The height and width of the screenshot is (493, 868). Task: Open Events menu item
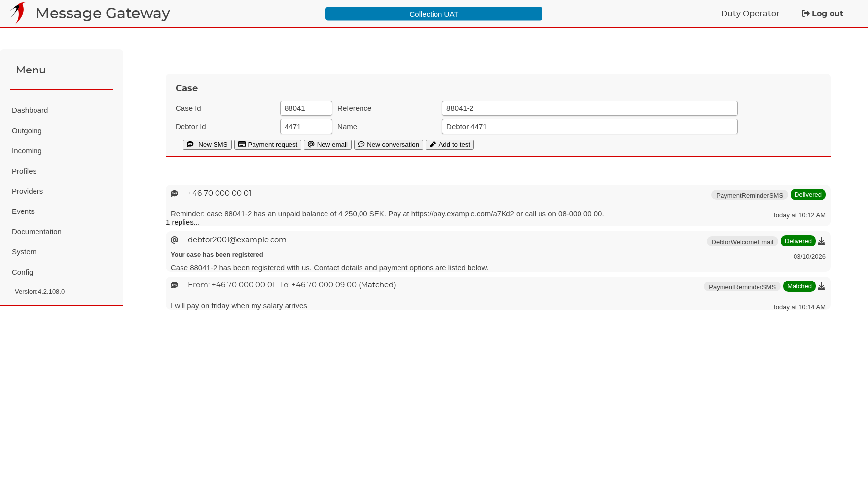[23, 211]
